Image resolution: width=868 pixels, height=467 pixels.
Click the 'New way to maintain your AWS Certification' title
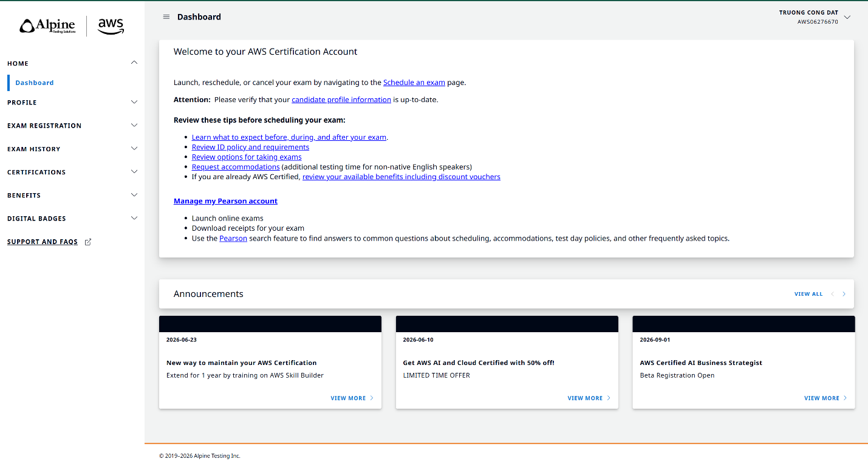tap(242, 363)
